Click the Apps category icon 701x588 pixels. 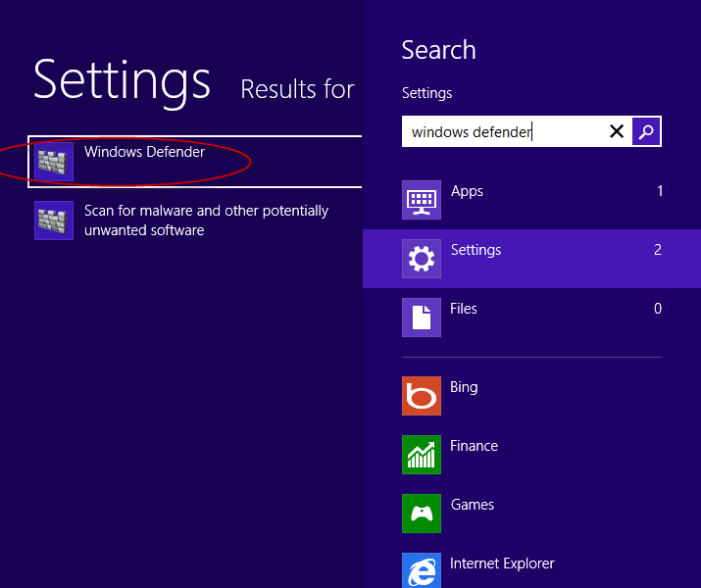pos(422,200)
